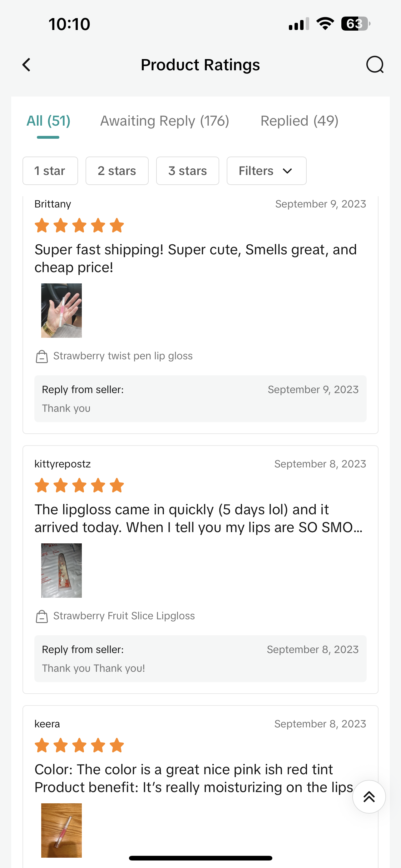Tap the Wi-Fi icon in status bar

click(325, 24)
